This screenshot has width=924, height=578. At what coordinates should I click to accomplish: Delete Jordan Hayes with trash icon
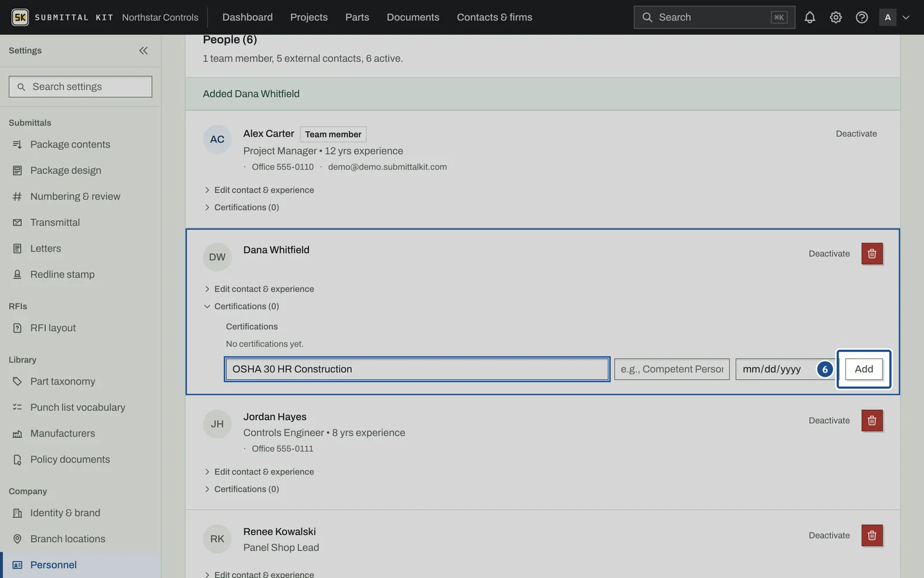point(872,421)
